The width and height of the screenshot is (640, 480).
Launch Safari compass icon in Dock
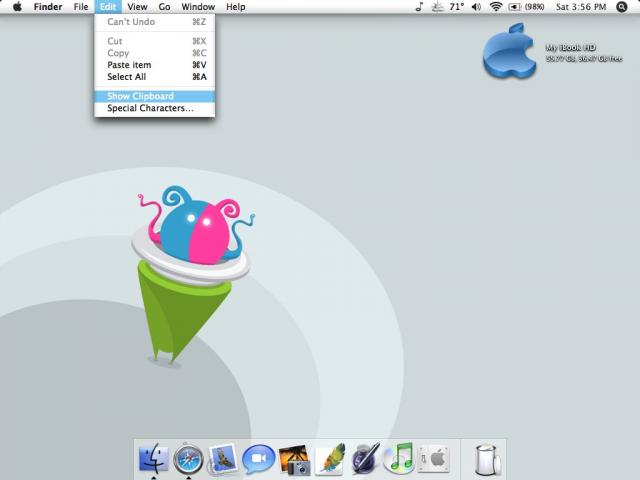[x=188, y=459]
